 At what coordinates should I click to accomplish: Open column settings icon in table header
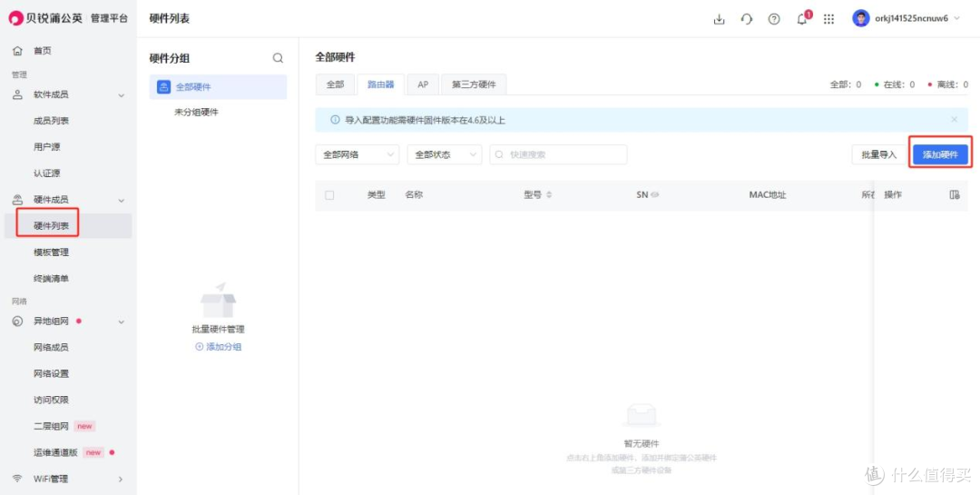955,195
